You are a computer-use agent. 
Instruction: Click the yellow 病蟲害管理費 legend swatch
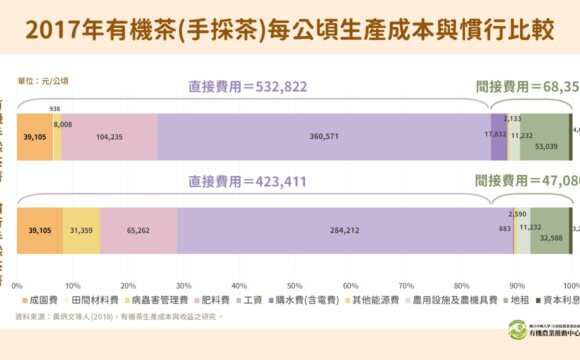128,300
